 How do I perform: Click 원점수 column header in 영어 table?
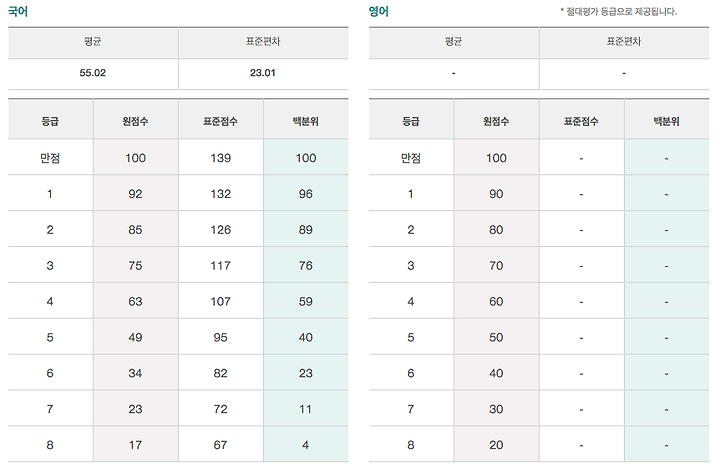496,121
